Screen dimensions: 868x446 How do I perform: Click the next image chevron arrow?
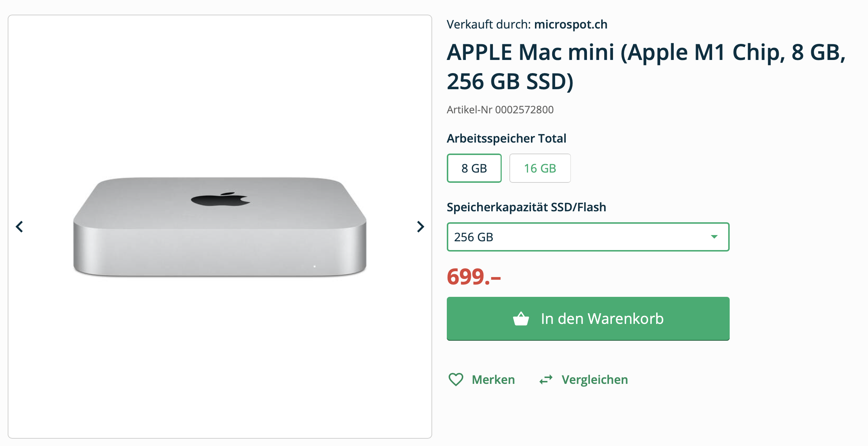[420, 227]
